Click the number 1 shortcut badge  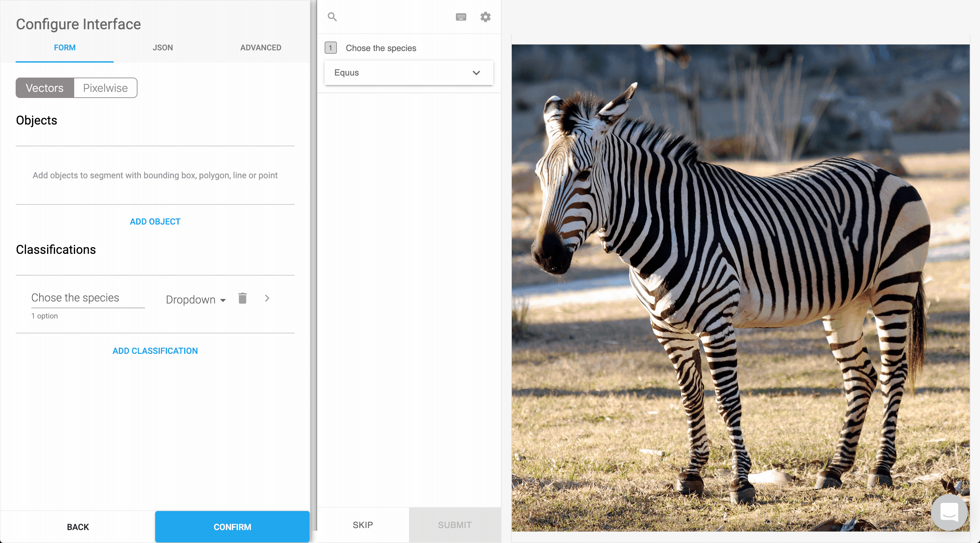point(331,48)
